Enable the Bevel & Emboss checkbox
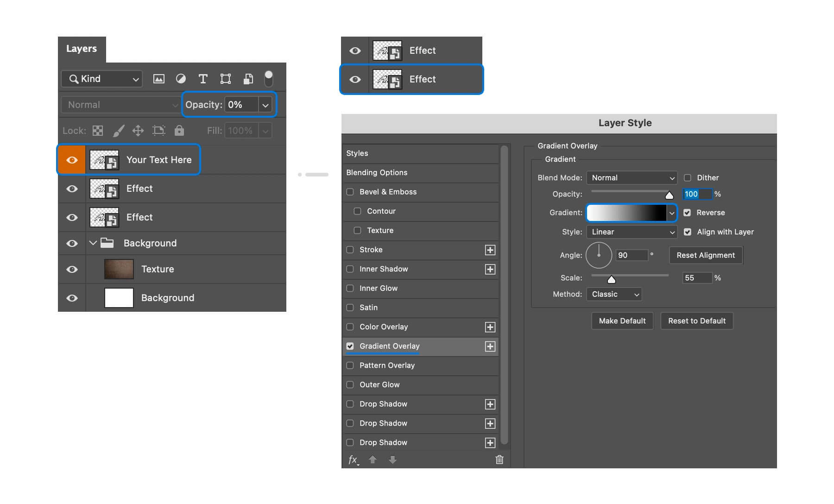The width and height of the screenshot is (834, 504). point(350,192)
